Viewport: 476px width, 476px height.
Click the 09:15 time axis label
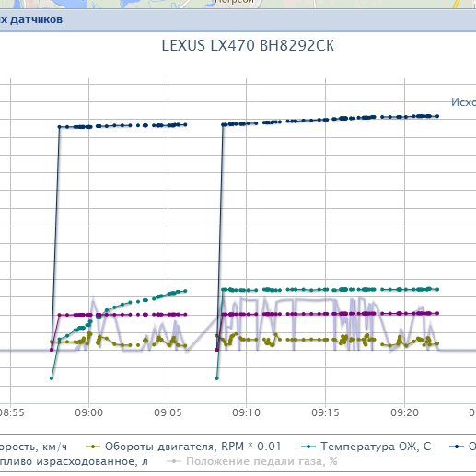[x=325, y=412]
